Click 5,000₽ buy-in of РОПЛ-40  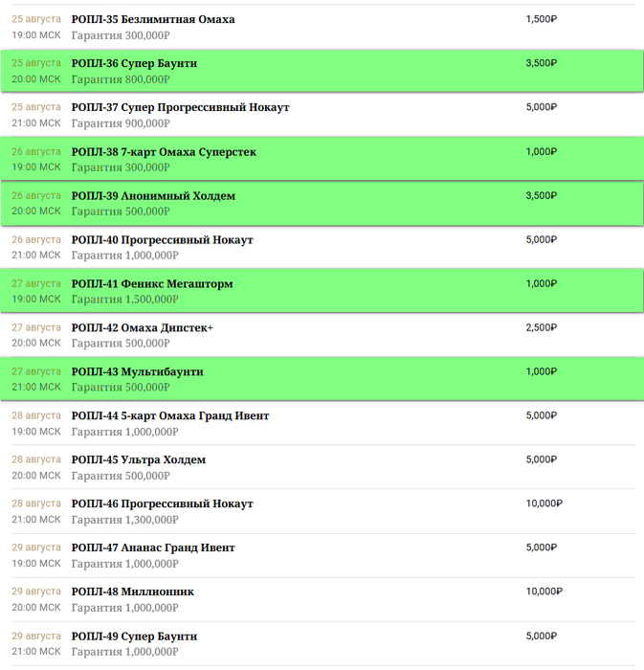click(541, 239)
